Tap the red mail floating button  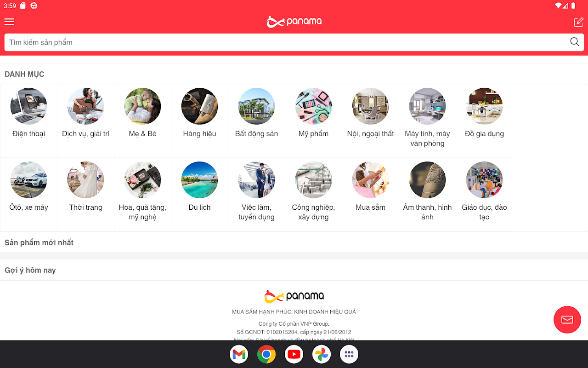[x=567, y=320]
